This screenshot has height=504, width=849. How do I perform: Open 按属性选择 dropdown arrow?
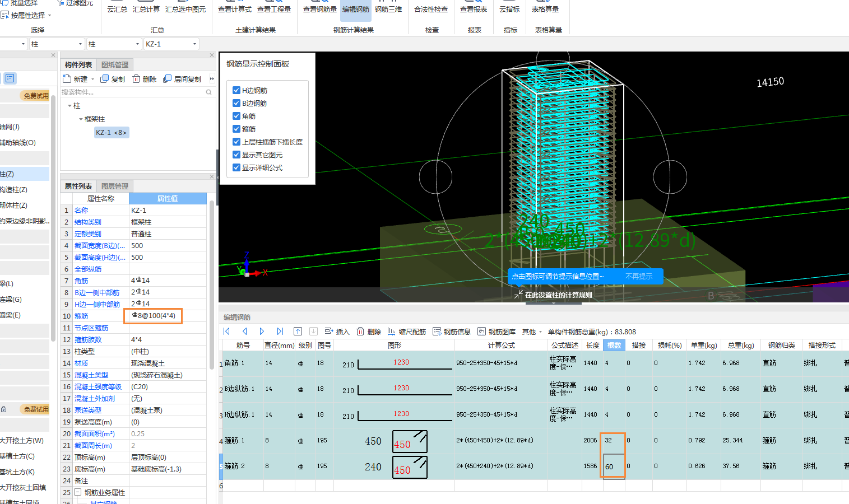[49, 15]
